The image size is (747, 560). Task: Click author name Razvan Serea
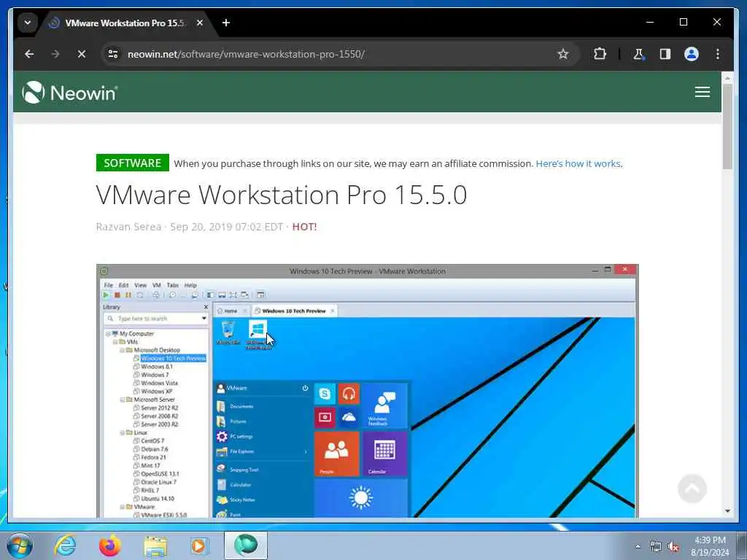pos(128,227)
